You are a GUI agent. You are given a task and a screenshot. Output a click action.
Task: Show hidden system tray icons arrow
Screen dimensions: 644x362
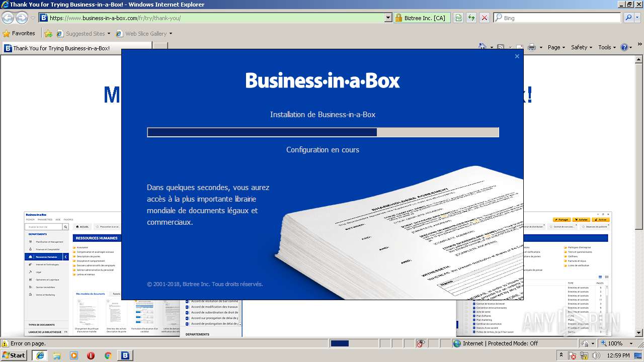tap(561, 355)
